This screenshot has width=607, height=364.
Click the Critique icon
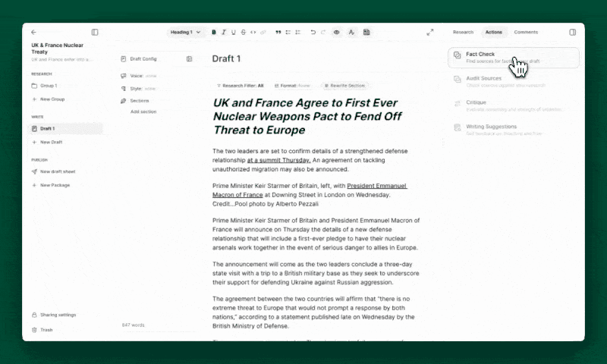(458, 103)
